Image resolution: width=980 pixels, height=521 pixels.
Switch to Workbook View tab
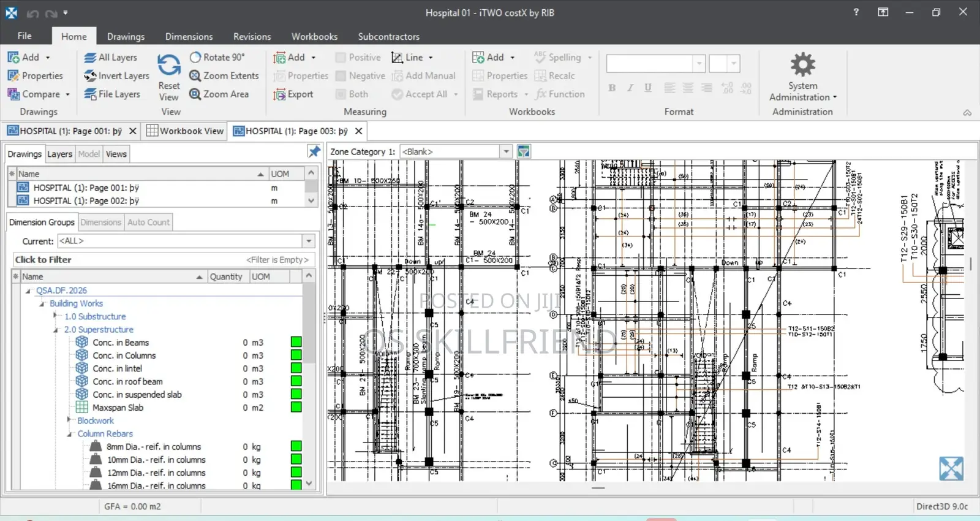185,131
